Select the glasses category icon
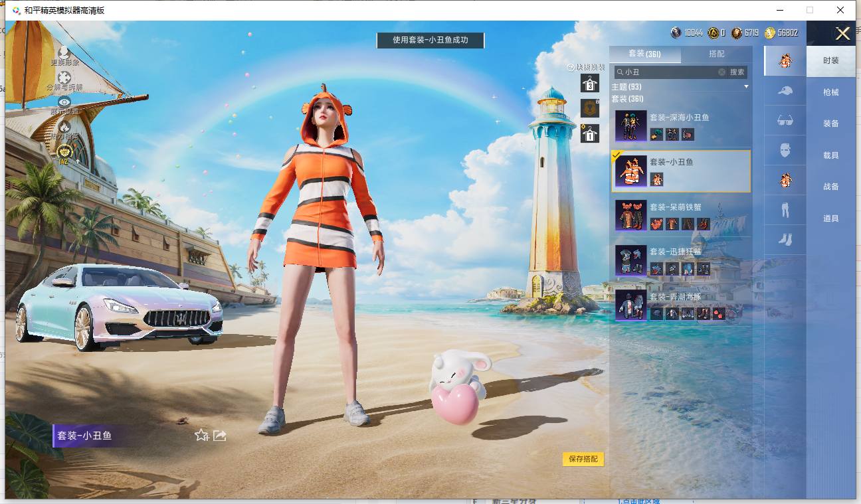This screenshot has width=861, height=504. 785,120
